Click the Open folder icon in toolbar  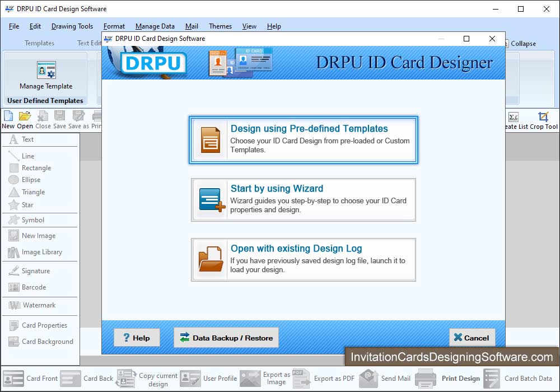click(x=25, y=116)
